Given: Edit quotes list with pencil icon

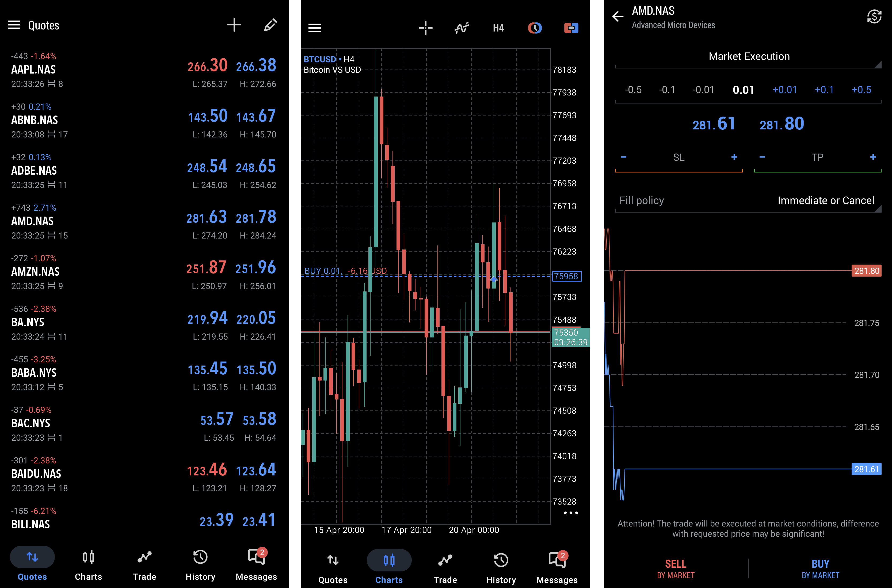Looking at the screenshot, I should tap(270, 25).
